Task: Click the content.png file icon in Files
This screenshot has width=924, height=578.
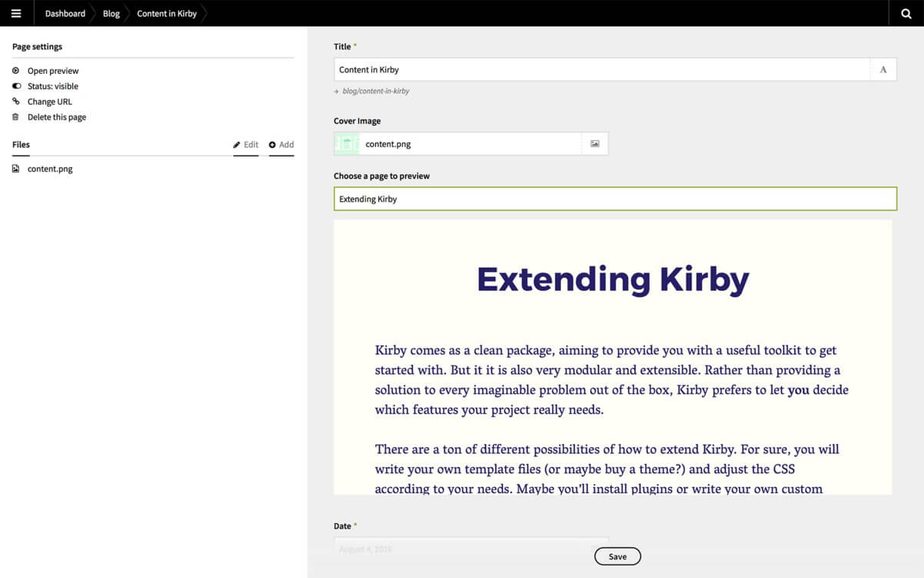Action: pos(16,169)
